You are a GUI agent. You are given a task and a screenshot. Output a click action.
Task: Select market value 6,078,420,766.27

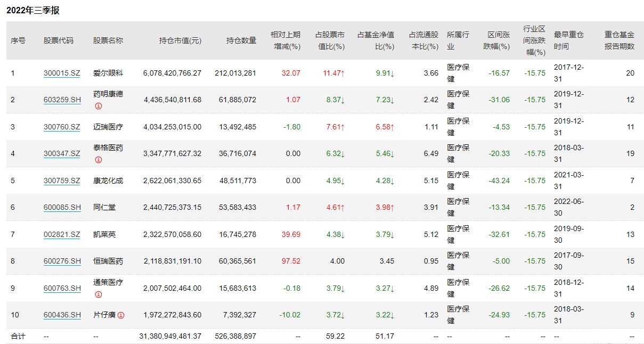(173, 73)
